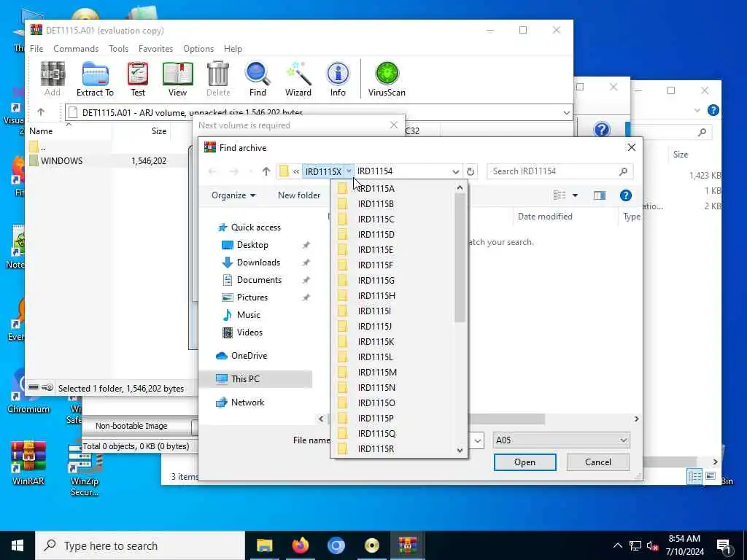Click New folder
Image resolution: width=747 pixels, height=560 pixels.
tap(298, 195)
